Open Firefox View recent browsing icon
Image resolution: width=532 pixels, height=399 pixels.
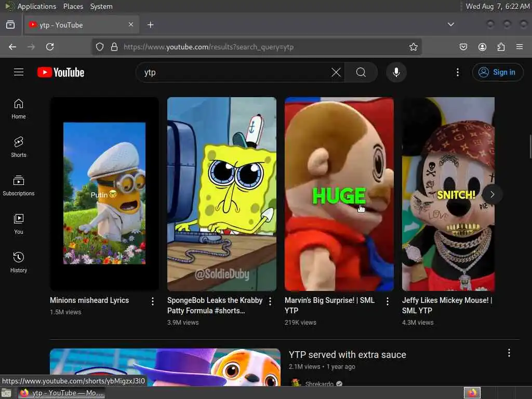coord(10,25)
